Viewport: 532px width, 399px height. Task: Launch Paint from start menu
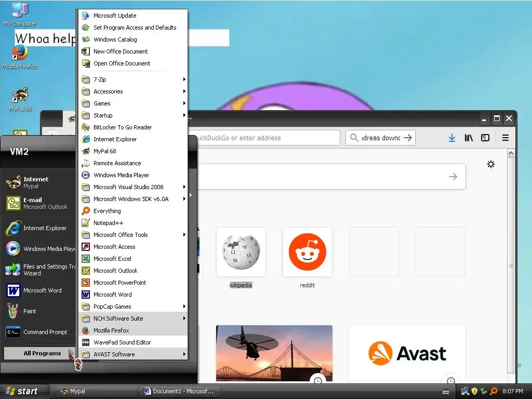tap(39, 311)
